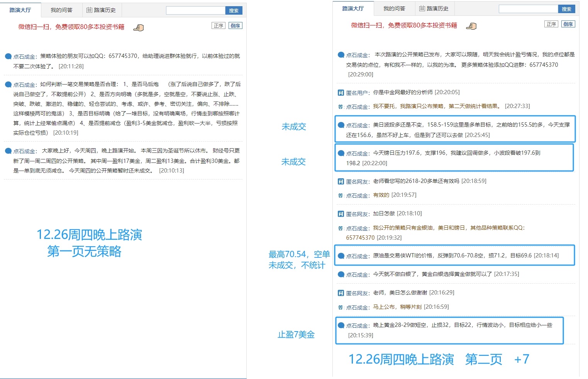The height and width of the screenshot is (379, 588).
Task: Click red 微信扫一扫 promo text in right panel
Action: point(404,25)
